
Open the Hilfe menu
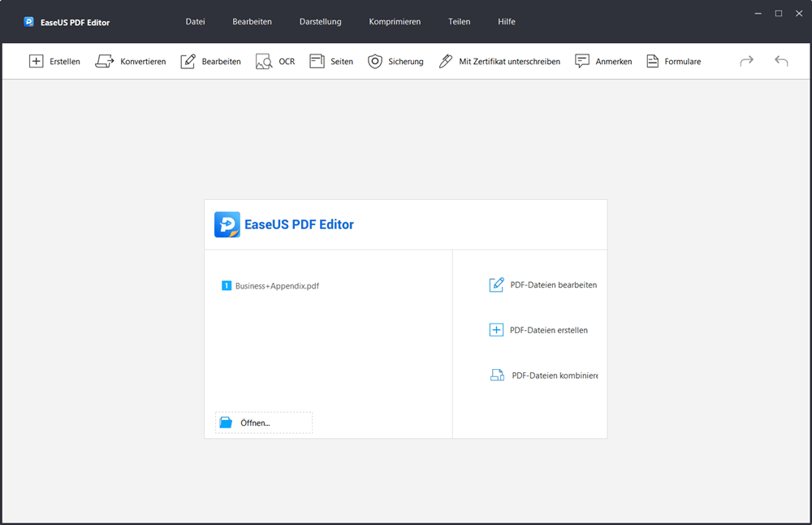507,22
